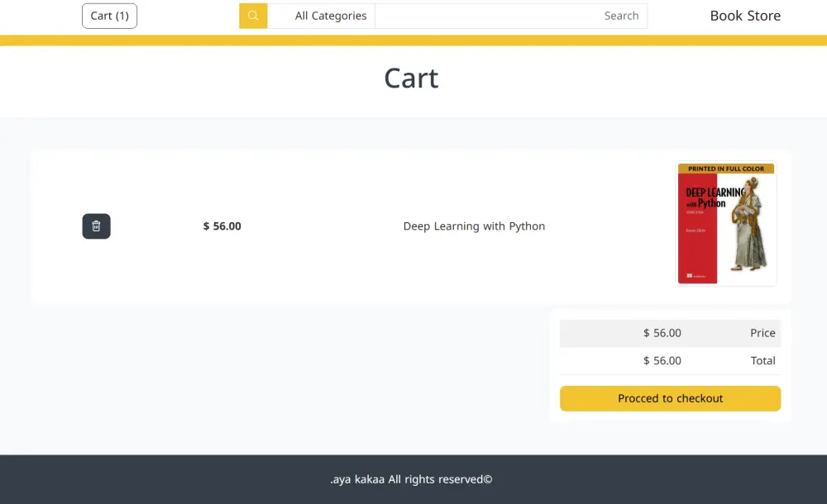Click the yellow search magnifier icon
Screen dimensions: 827x504
point(253,15)
